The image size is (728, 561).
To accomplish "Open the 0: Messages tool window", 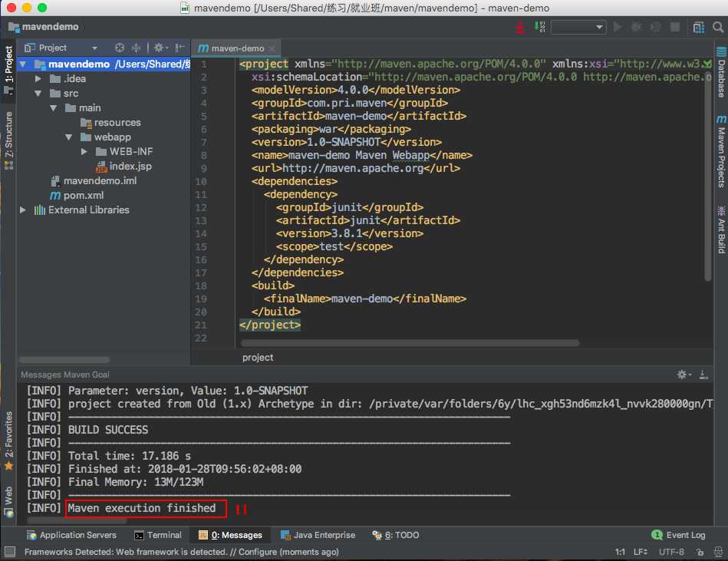I will pyautogui.click(x=230, y=535).
